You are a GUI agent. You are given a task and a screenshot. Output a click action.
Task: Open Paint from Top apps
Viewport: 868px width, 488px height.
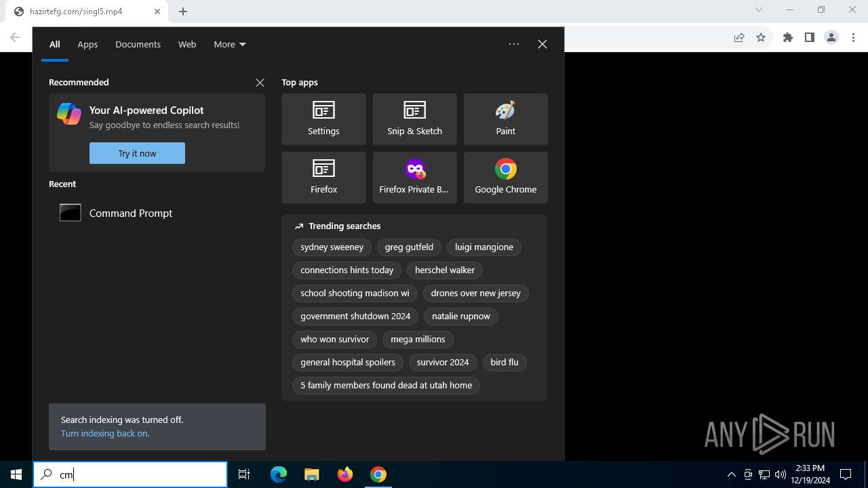(505, 119)
